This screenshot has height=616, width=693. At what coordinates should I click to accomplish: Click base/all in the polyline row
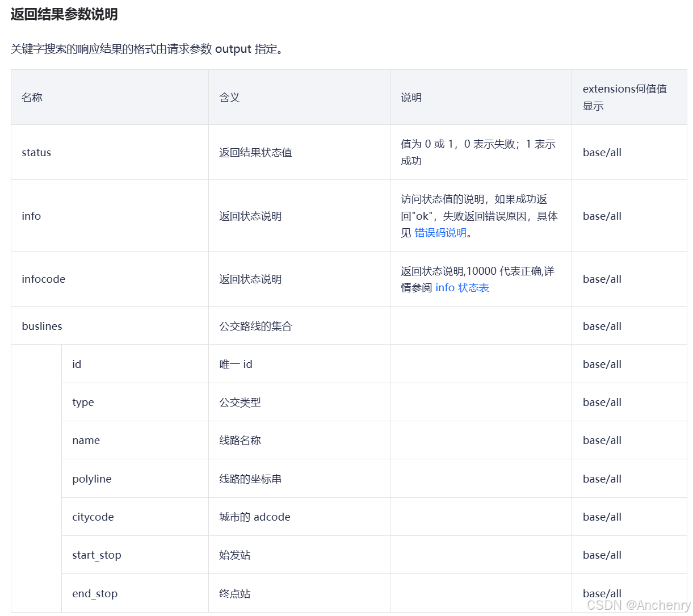click(x=602, y=479)
